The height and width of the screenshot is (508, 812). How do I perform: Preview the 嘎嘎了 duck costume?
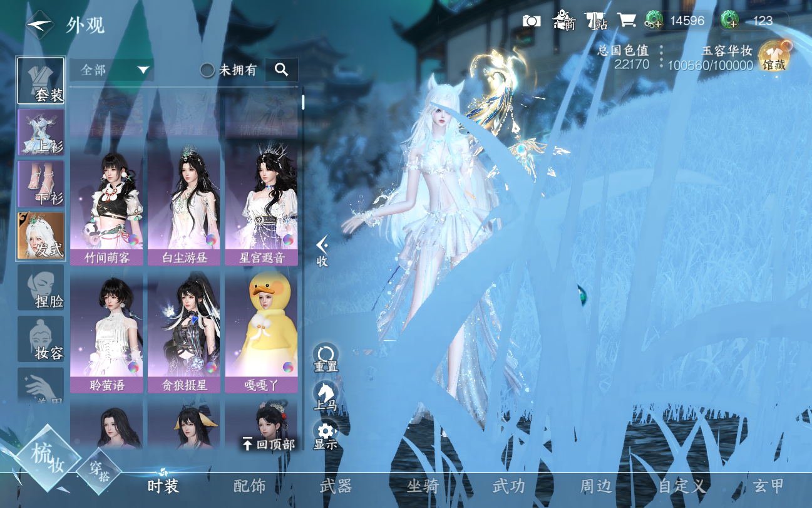point(262,333)
